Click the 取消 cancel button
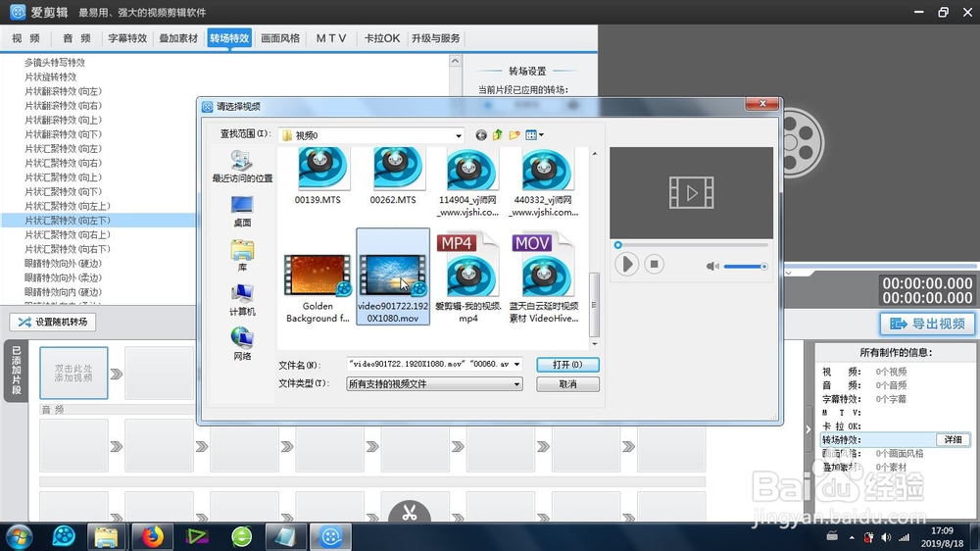The image size is (980, 551). point(567,384)
